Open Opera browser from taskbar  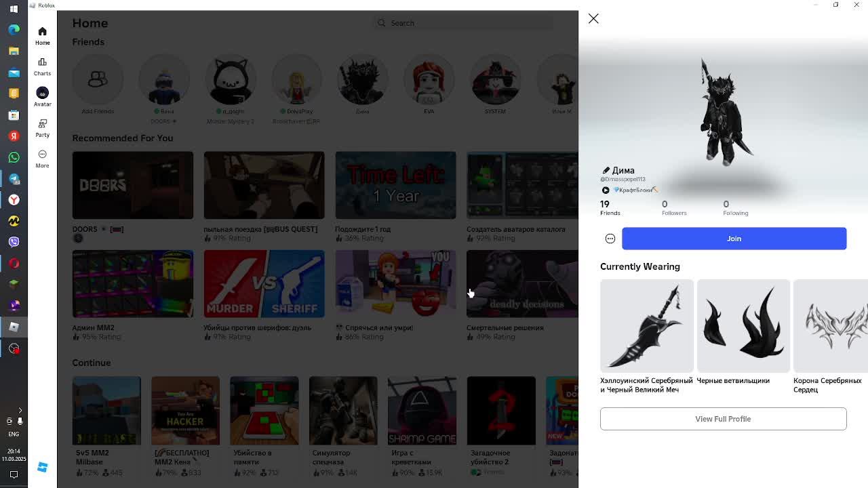14,264
